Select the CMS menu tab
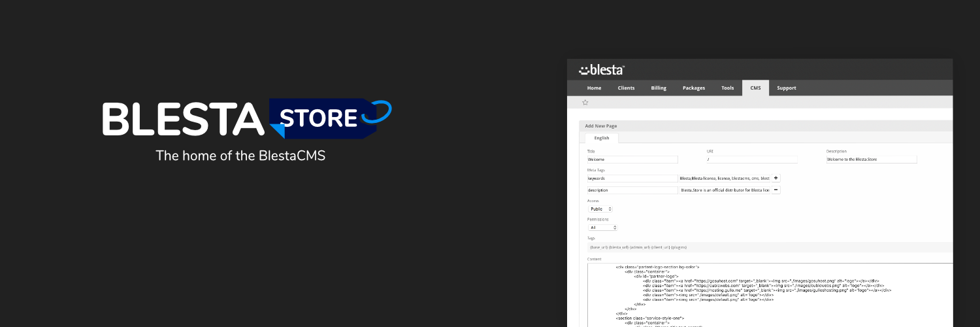The height and width of the screenshot is (327, 980). [x=755, y=88]
